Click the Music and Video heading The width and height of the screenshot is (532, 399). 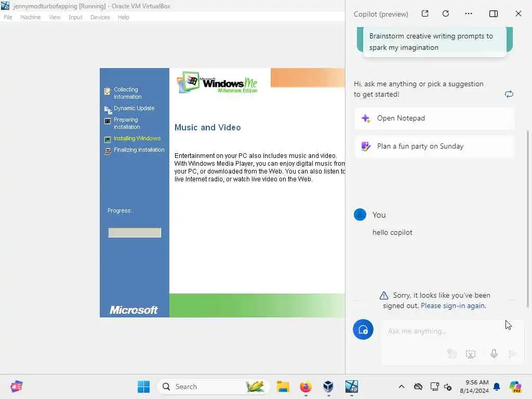point(208,127)
